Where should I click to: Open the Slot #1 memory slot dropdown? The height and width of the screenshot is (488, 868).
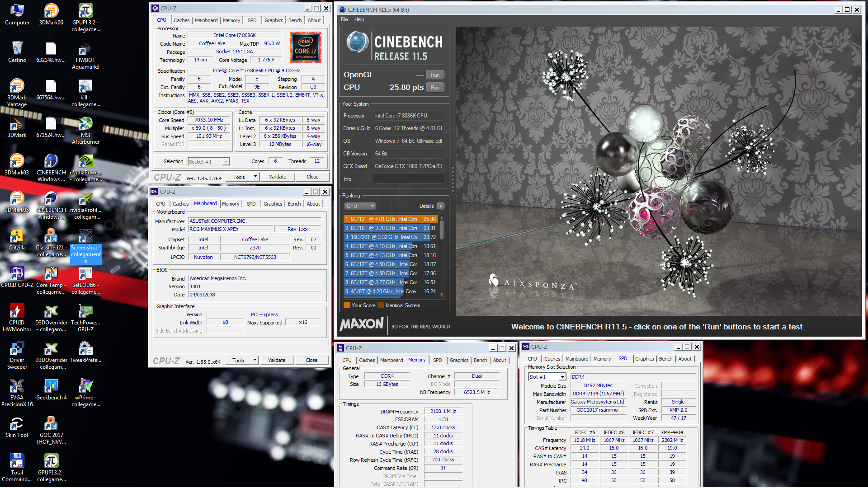coord(547,377)
